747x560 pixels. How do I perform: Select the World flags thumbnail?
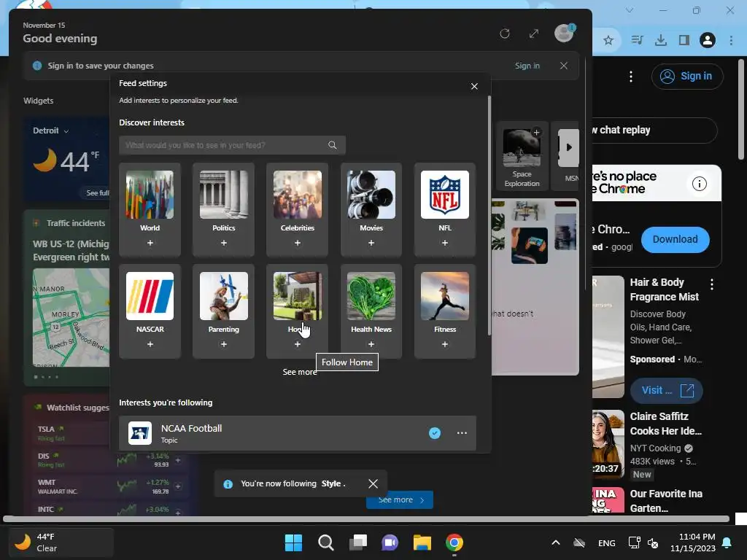tap(150, 195)
